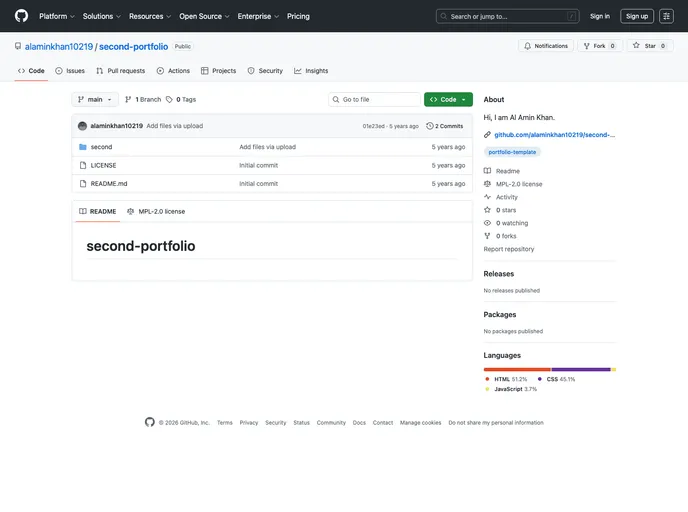This screenshot has width=688, height=512.
Task: Expand the main branch dropdown
Action: [x=95, y=100]
